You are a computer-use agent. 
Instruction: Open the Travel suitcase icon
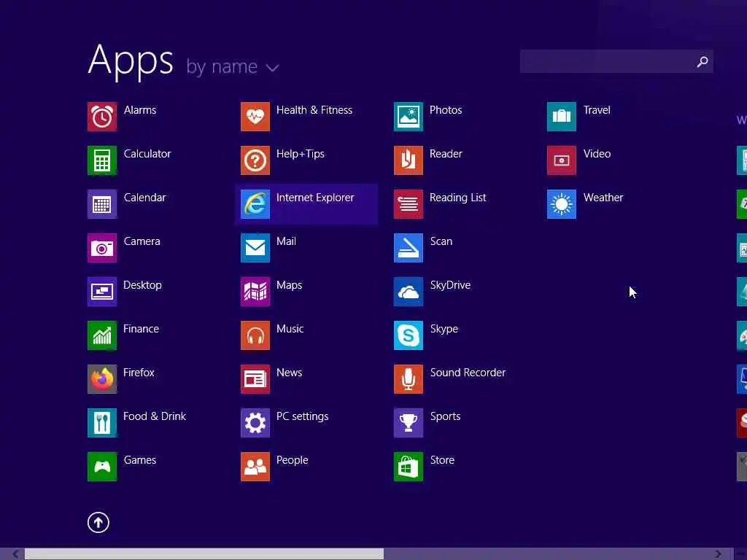pos(562,117)
